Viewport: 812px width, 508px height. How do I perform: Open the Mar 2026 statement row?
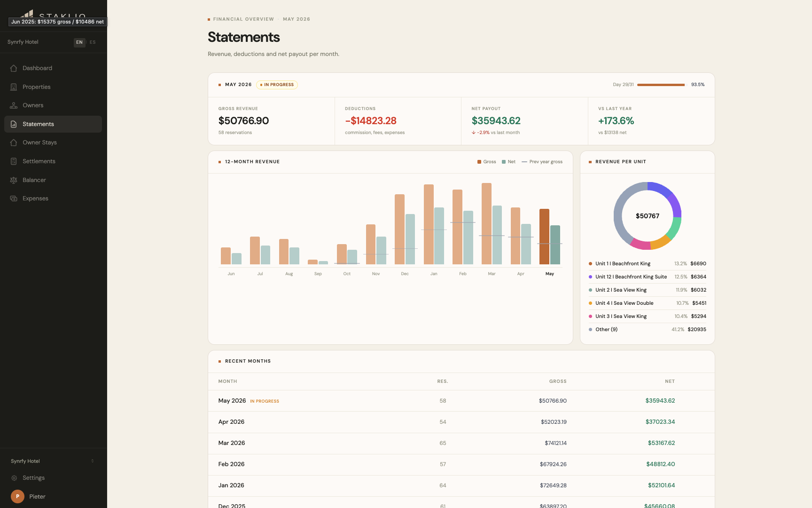click(461, 443)
